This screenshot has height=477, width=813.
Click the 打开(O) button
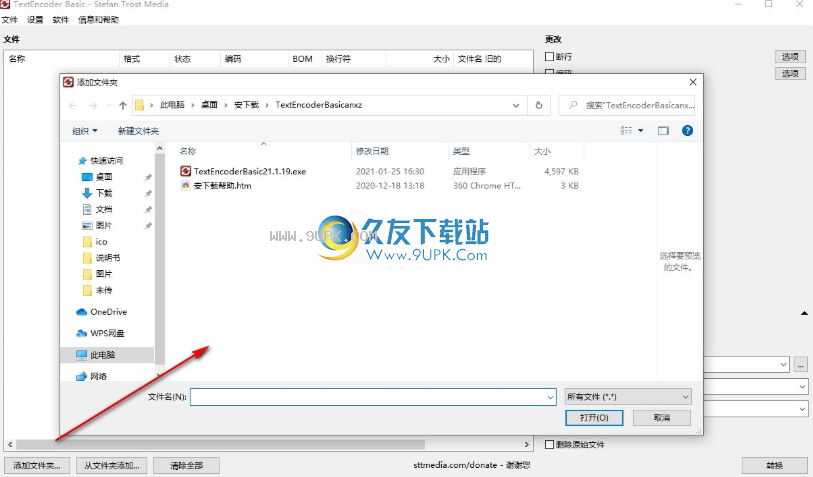coord(594,417)
